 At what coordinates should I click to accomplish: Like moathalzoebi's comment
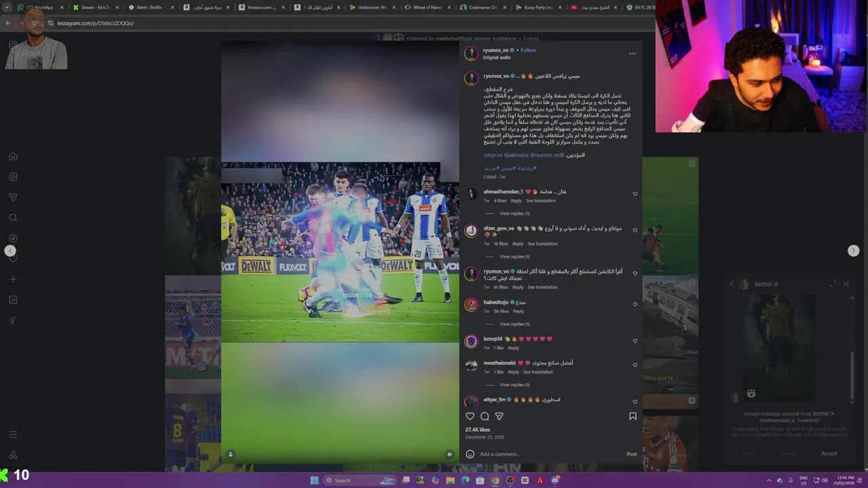pos(635,365)
